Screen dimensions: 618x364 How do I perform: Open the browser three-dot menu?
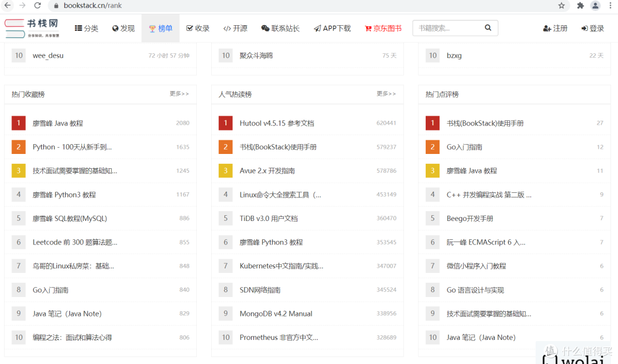pyautogui.click(x=610, y=6)
